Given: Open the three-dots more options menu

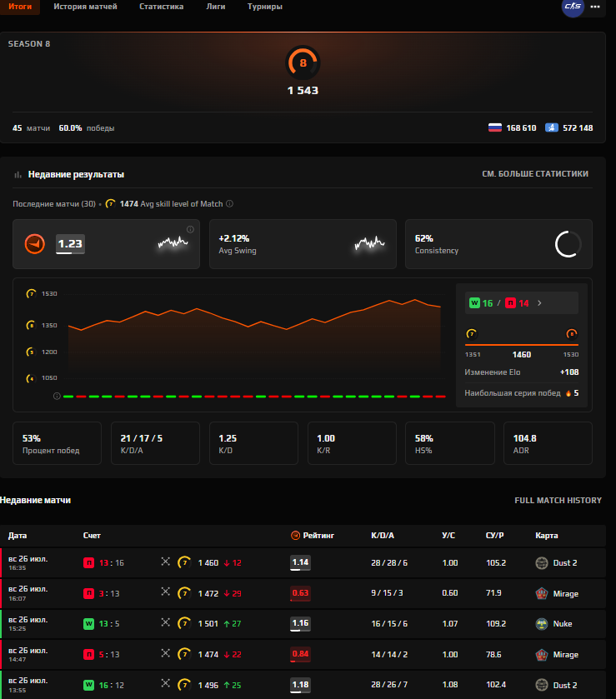Looking at the screenshot, I should [595, 7].
